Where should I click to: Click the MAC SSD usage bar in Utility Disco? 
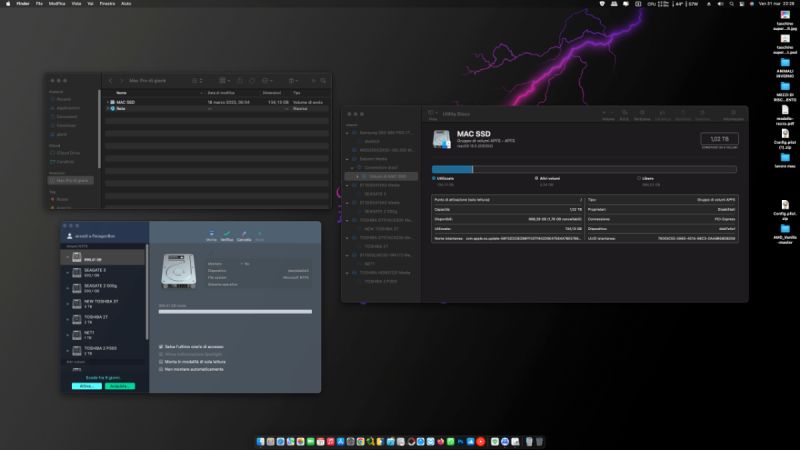[x=584, y=169]
